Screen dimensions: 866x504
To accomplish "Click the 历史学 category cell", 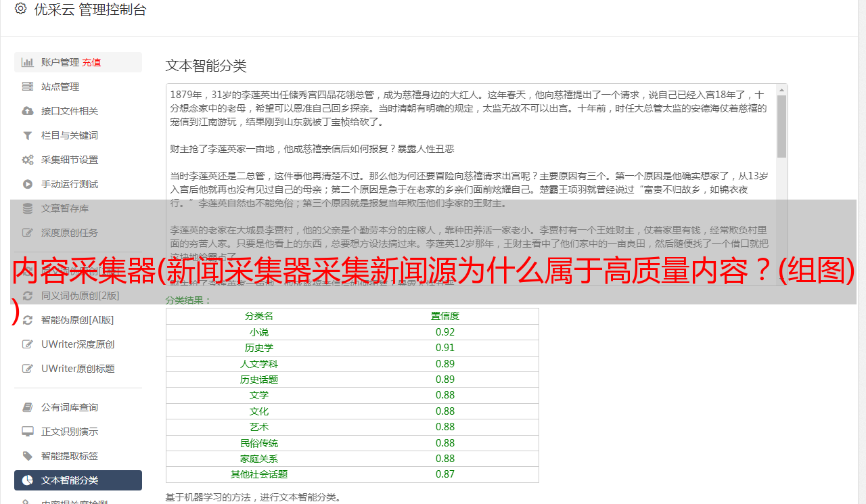I will [x=259, y=348].
